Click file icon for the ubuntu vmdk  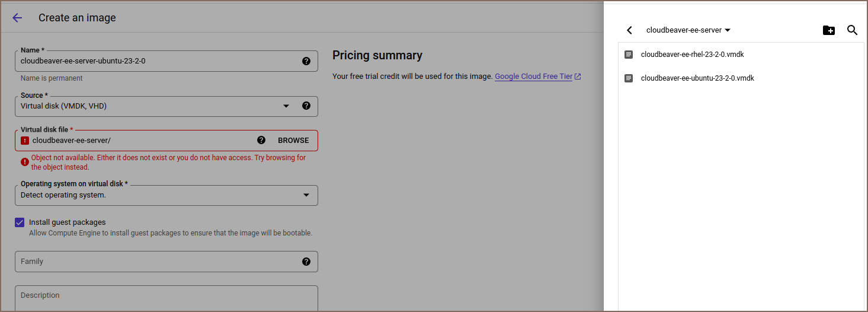click(x=629, y=78)
